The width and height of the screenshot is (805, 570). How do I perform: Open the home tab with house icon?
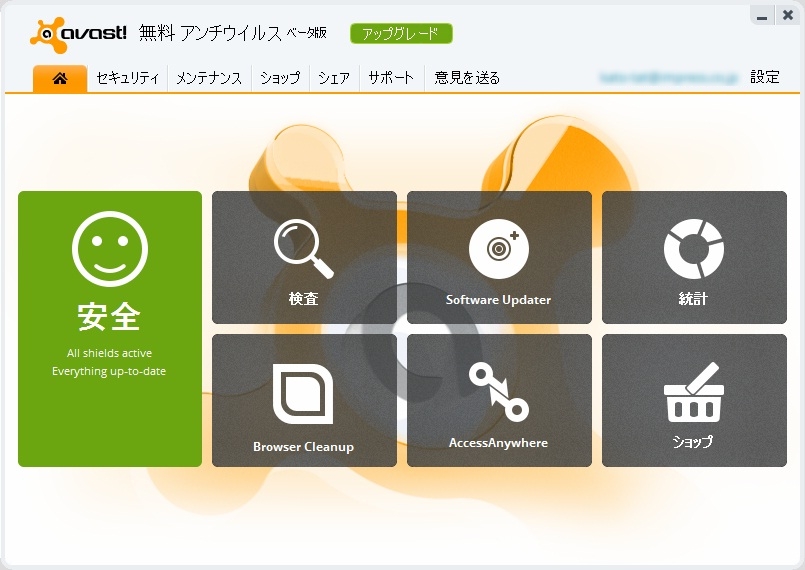tap(60, 79)
